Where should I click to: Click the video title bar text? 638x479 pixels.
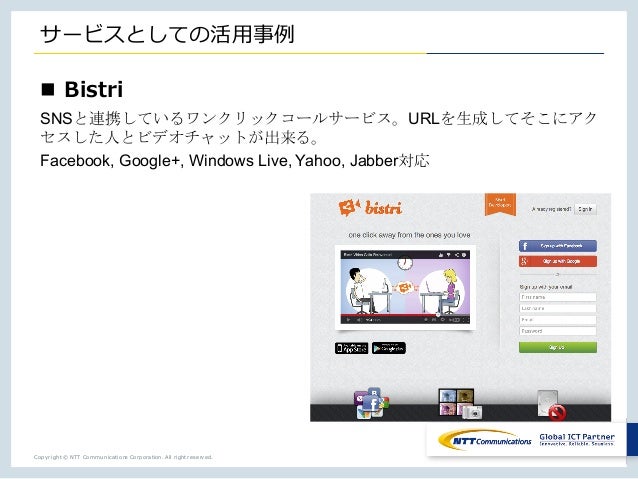(x=368, y=255)
